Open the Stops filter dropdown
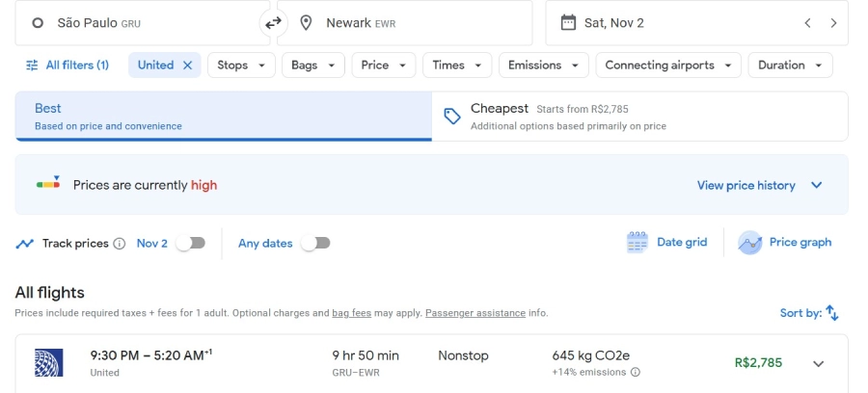Image resolution: width=868 pixels, height=393 pixels. pyautogui.click(x=240, y=65)
